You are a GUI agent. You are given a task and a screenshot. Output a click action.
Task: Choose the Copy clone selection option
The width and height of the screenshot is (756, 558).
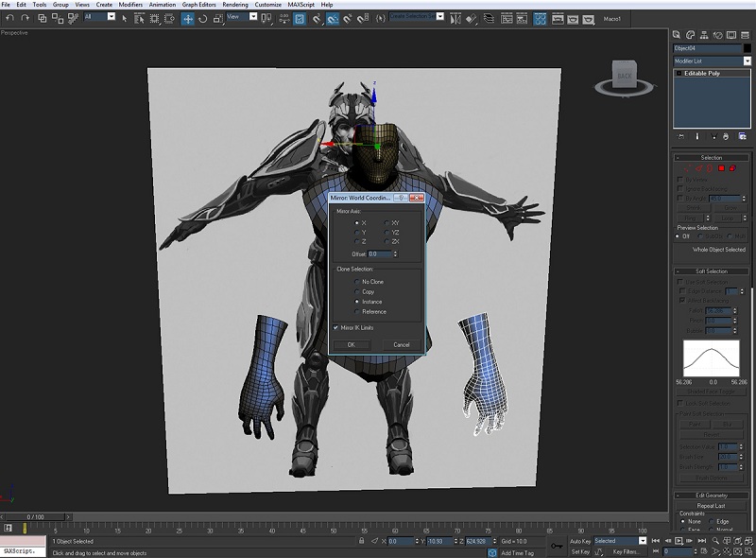356,291
